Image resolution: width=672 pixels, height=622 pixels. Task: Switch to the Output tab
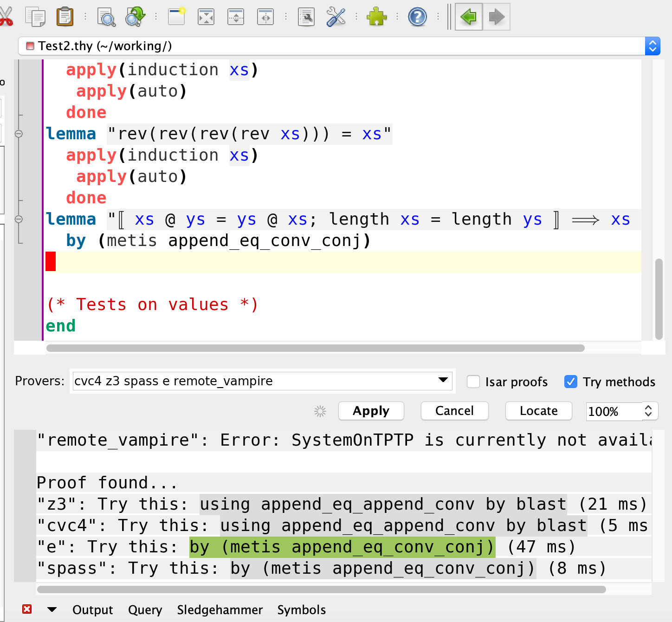92,609
